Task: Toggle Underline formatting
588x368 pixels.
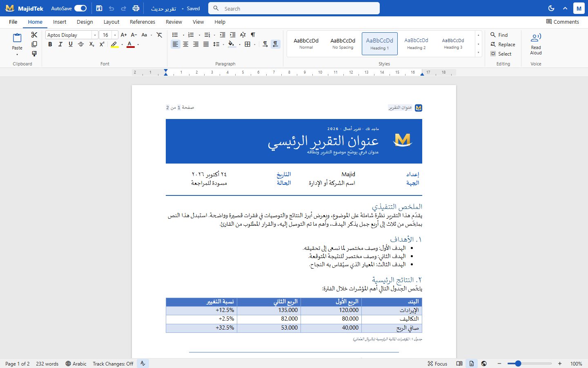Action: point(71,44)
